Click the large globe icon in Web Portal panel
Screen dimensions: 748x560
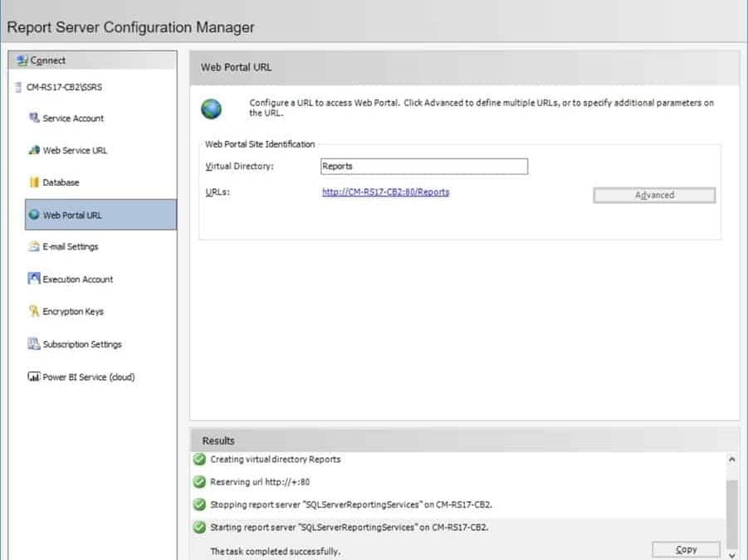pos(211,110)
